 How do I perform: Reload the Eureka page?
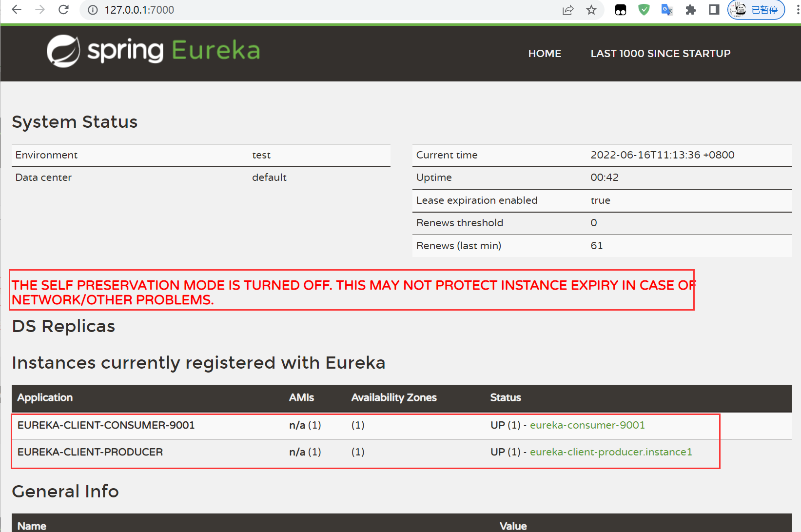pyautogui.click(x=63, y=10)
